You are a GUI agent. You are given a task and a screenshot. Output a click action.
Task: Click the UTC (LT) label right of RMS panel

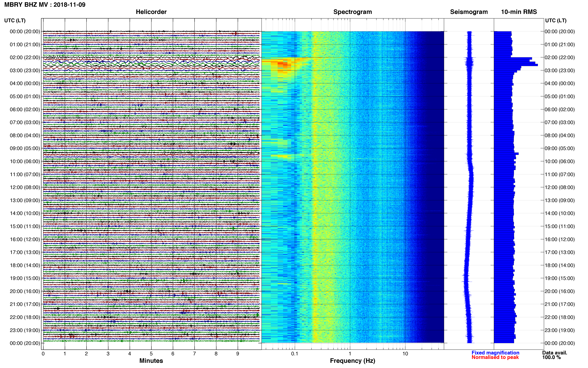556,20
